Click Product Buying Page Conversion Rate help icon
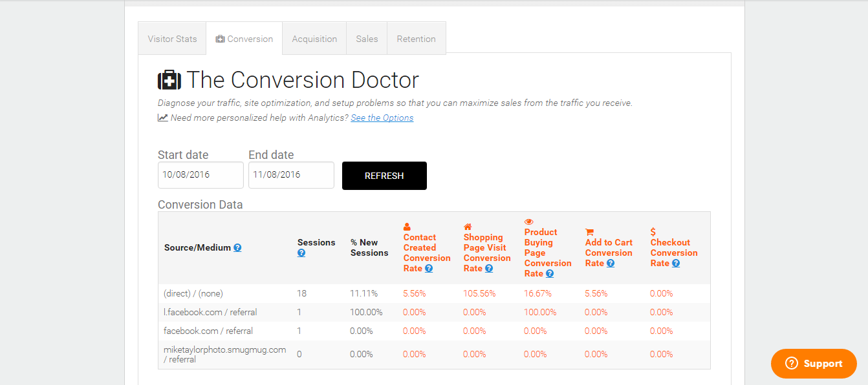The width and height of the screenshot is (868, 385). point(550,274)
